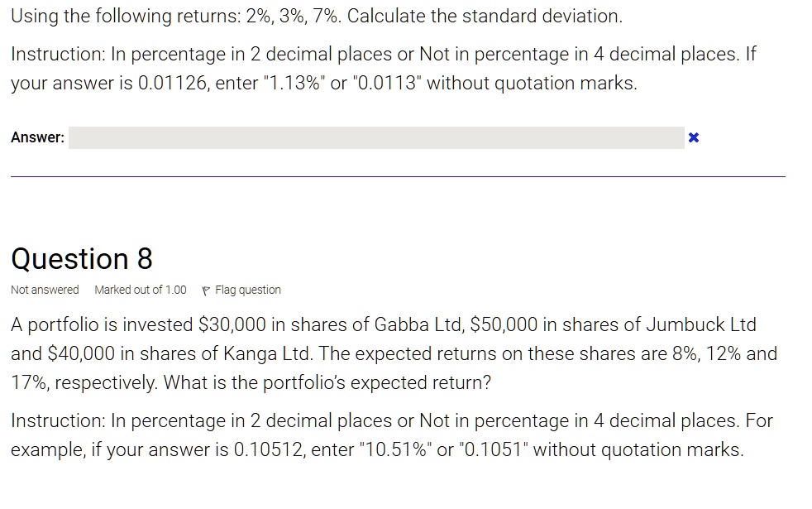Click the example value 1.13%
Screen dimensions: 812x509
(294, 83)
